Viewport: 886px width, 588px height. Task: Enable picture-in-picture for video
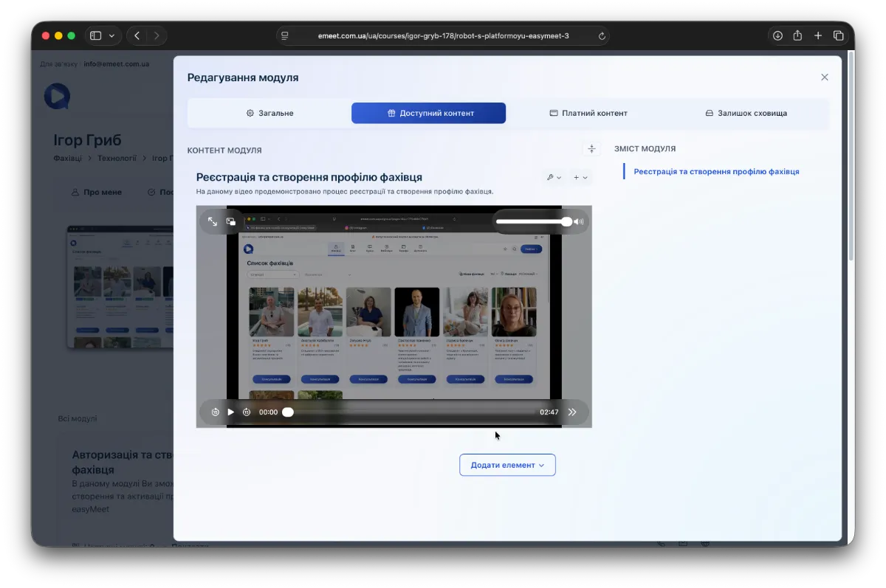click(231, 221)
